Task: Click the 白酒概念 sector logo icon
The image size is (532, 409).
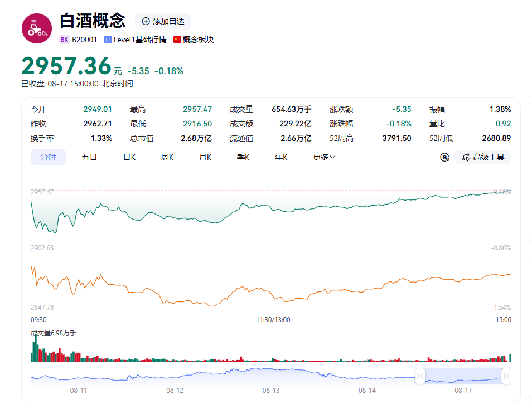Action: point(37,28)
